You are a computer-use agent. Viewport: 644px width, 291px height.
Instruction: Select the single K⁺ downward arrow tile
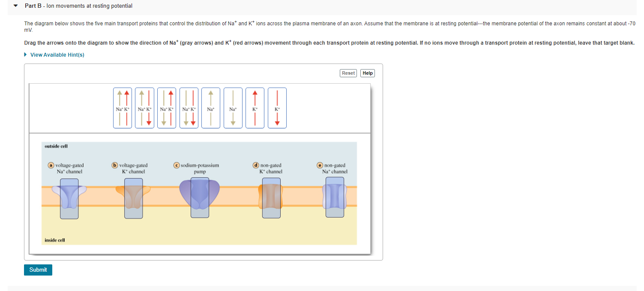(277, 108)
